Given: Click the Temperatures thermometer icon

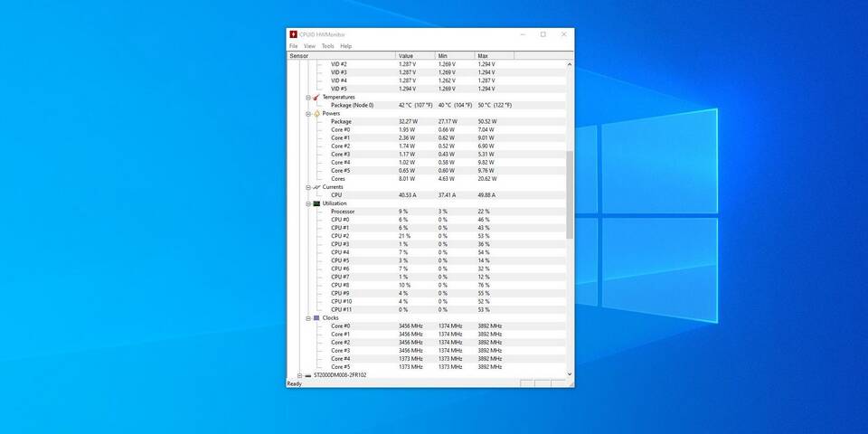Looking at the screenshot, I should 316,97.
